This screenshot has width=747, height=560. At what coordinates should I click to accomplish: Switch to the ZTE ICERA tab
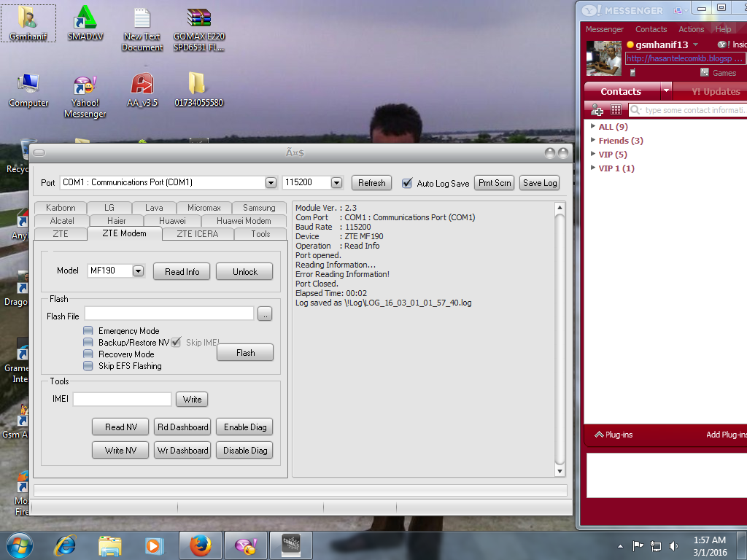[197, 234]
